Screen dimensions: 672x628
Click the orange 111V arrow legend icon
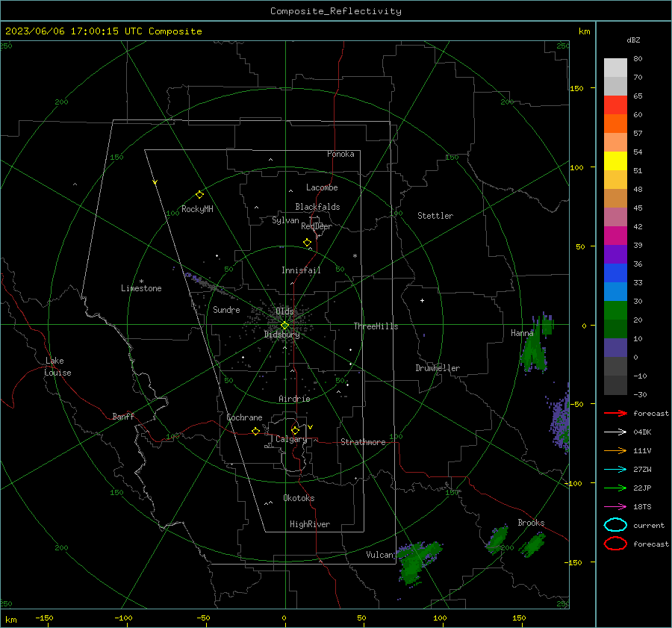pos(615,450)
